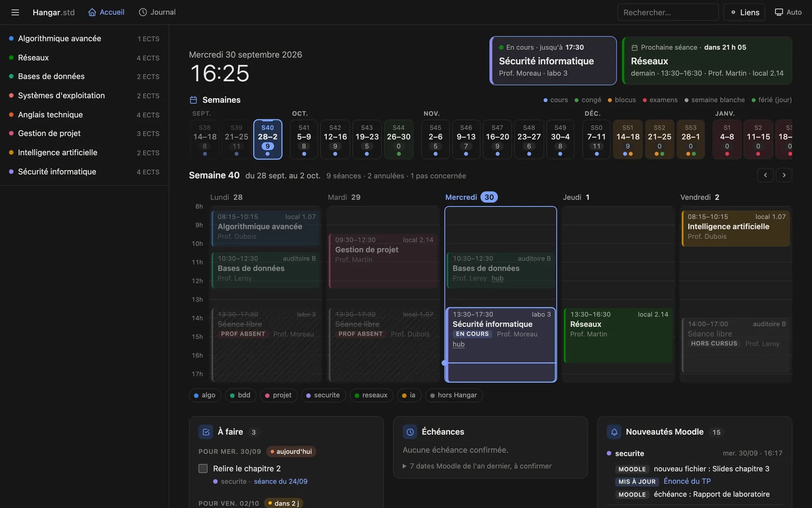
Task: Open hub link in Mercredi Bases de données
Action: 497,279
